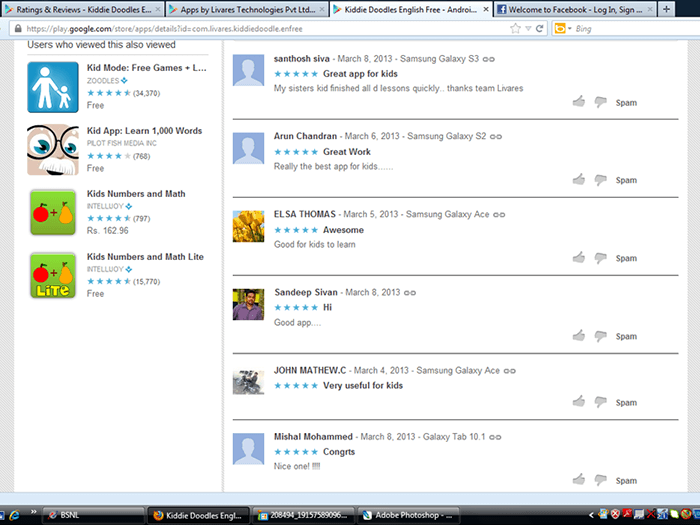Viewport: 700px width, 525px height.
Task: Mark Mishal Mohammed's review as Spam
Action: [x=626, y=481]
